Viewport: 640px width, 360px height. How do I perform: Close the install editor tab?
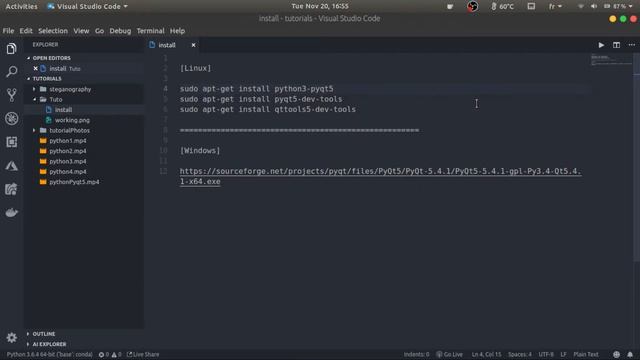pyautogui.click(x=193, y=45)
